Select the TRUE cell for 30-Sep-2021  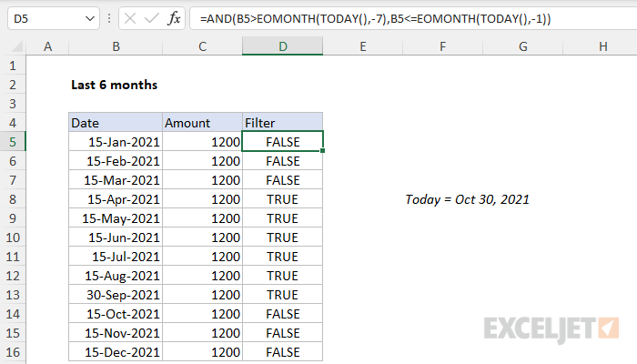coord(283,295)
